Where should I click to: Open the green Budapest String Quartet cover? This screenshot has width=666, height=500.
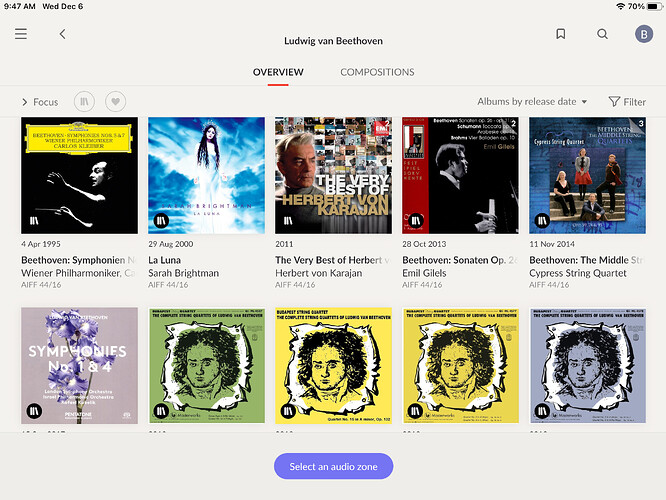(x=206, y=366)
